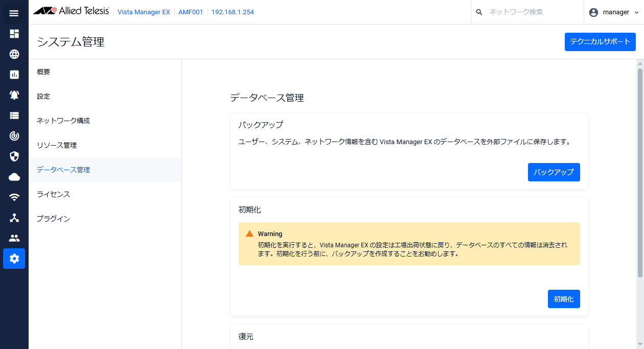Open the Vista Manager EX link
This screenshot has height=349, width=644.
point(144,12)
